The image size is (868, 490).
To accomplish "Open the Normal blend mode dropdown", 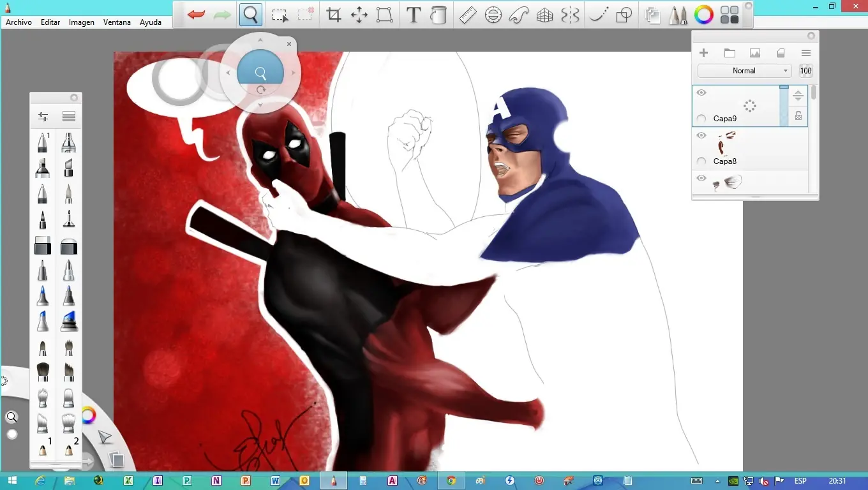I will click(744, 71).
